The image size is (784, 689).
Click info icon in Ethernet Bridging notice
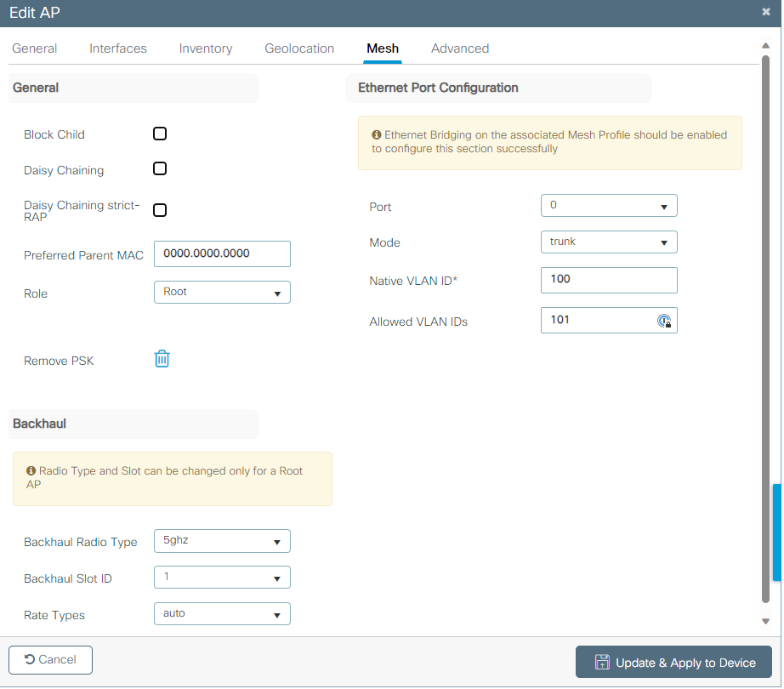(x=377, y=135)
